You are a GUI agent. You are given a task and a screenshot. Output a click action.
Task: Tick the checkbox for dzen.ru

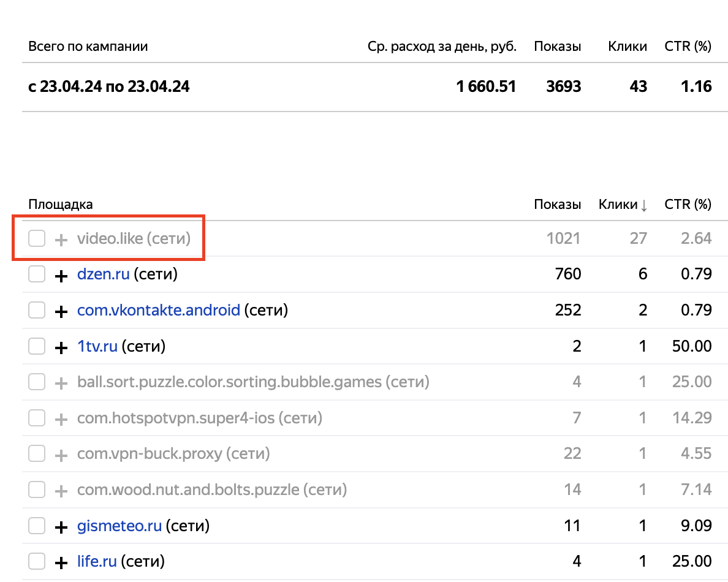point(37,274)
